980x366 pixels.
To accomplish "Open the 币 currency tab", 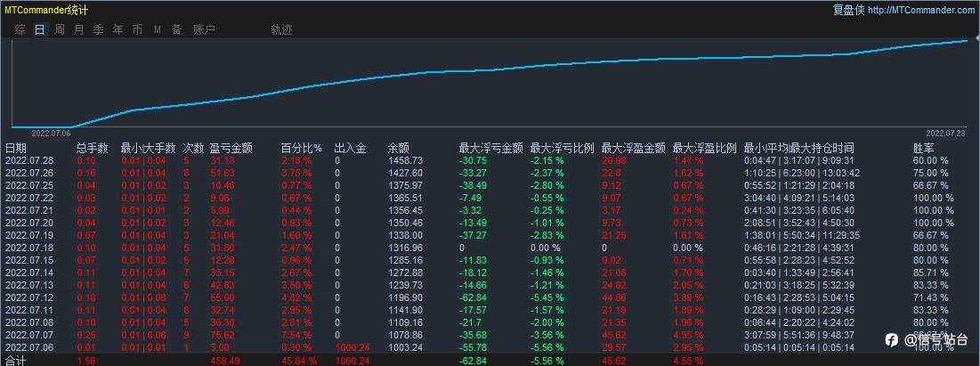I will pyautogui.click(x=137, y=29).
